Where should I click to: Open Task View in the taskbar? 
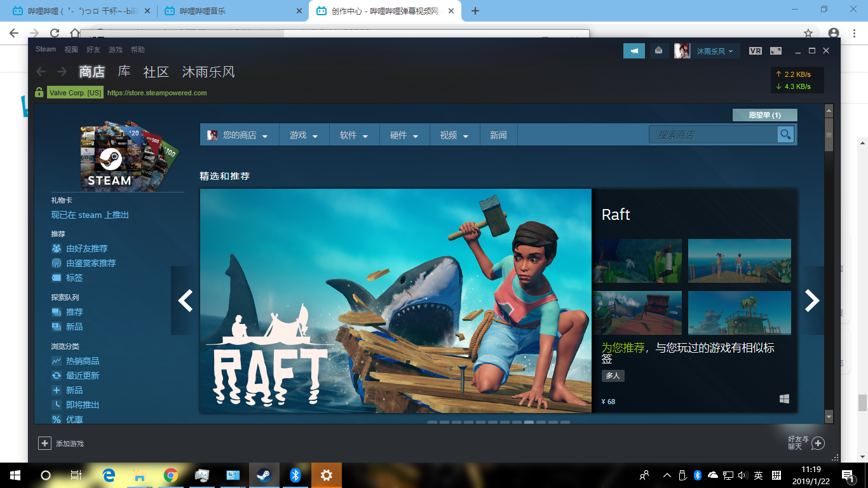(x=76, y=475)
